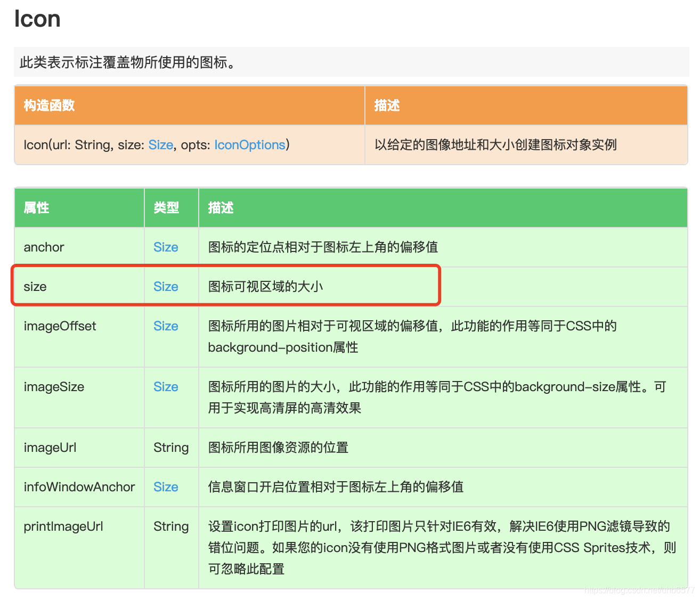This screenshot has height=600, width=700.
Task: Select the 可忽略此配置 text line
Action: (246, 569)
